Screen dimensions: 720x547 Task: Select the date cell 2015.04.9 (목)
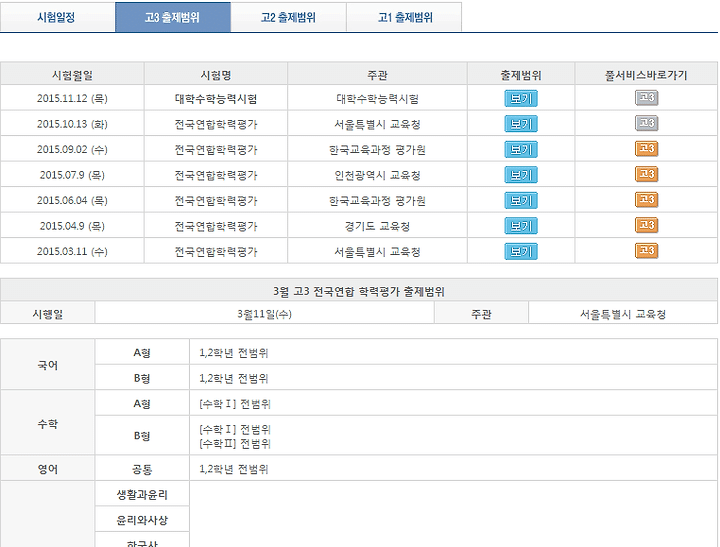(x=72, y=226)
